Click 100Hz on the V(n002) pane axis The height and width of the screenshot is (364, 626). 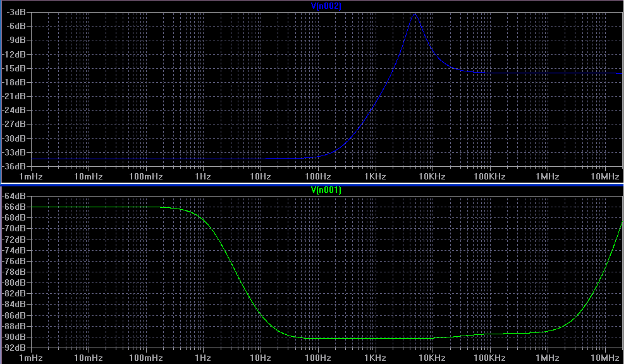click(318, 176)
